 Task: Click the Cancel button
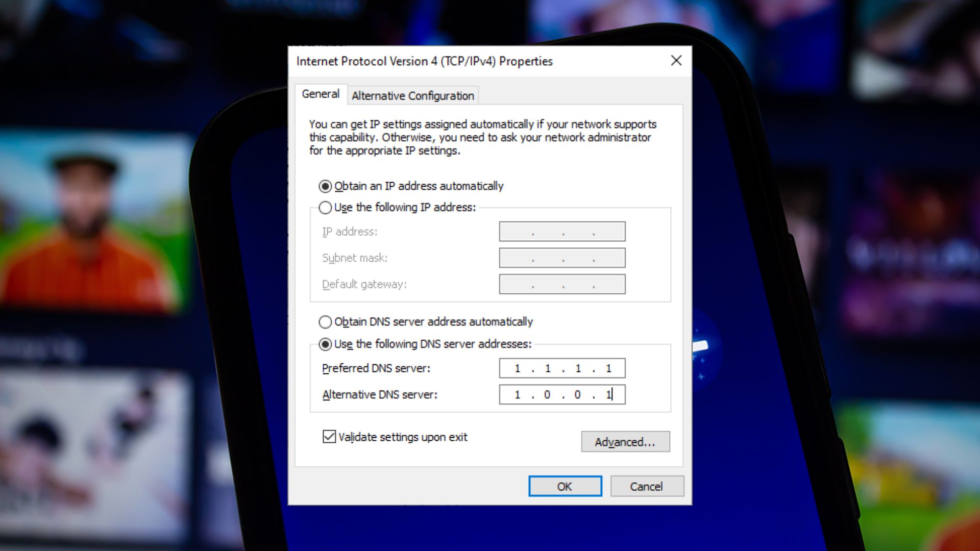point(647,486)
